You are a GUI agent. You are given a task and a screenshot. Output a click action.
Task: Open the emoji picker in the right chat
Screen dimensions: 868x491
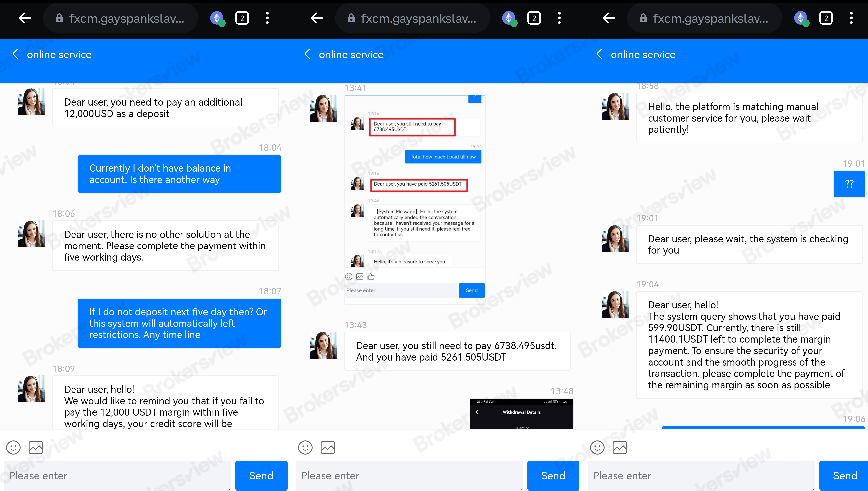click(597, 447)
